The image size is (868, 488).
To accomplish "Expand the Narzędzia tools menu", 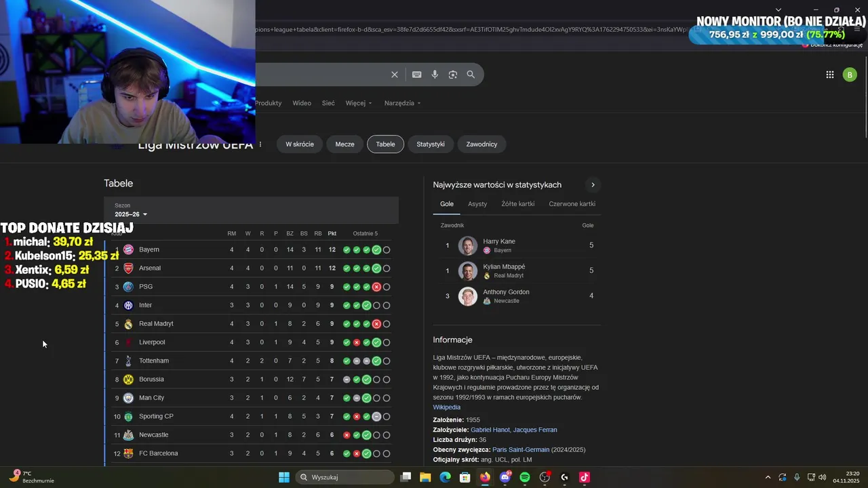I will point(403,103).
